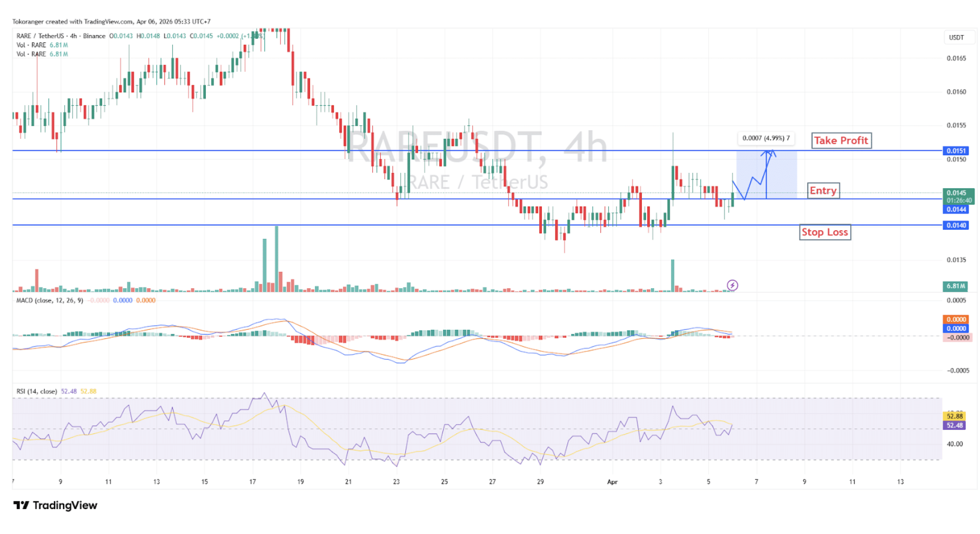Viewport: 980px width, 534px height.
Task: Click the RSI (14, close) legend
Action: coord(37,391)
